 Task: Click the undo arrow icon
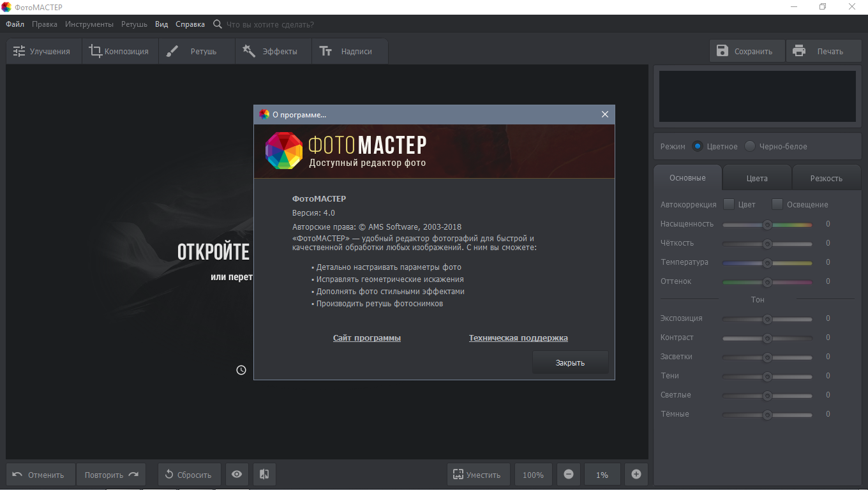[x=17, y=475]
